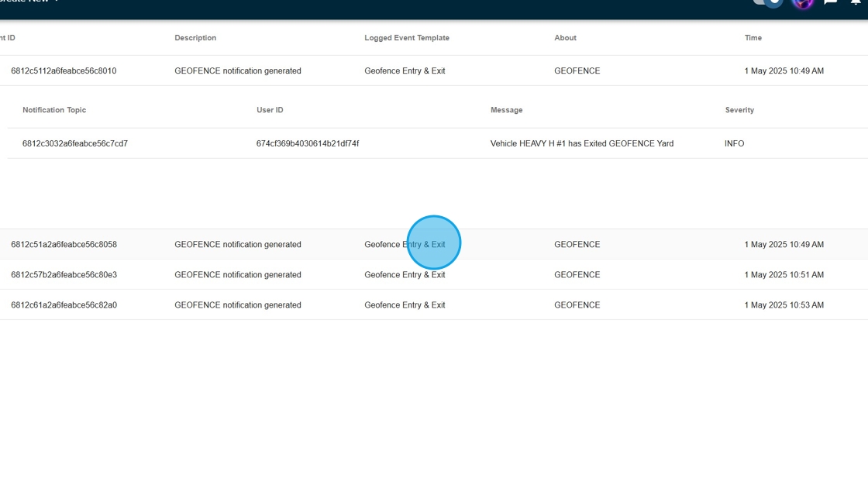The height and width of the screenshot is (485, 868).
Task: Click Geofence Entry & Exit in 10:51 AM row
Action: (x=405, y=274)
